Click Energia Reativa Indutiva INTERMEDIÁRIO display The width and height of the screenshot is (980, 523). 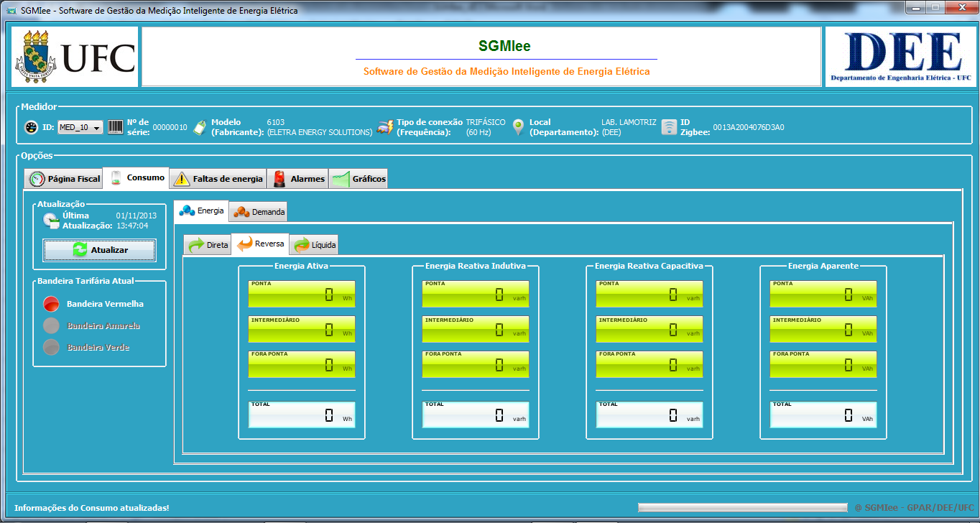476,329
